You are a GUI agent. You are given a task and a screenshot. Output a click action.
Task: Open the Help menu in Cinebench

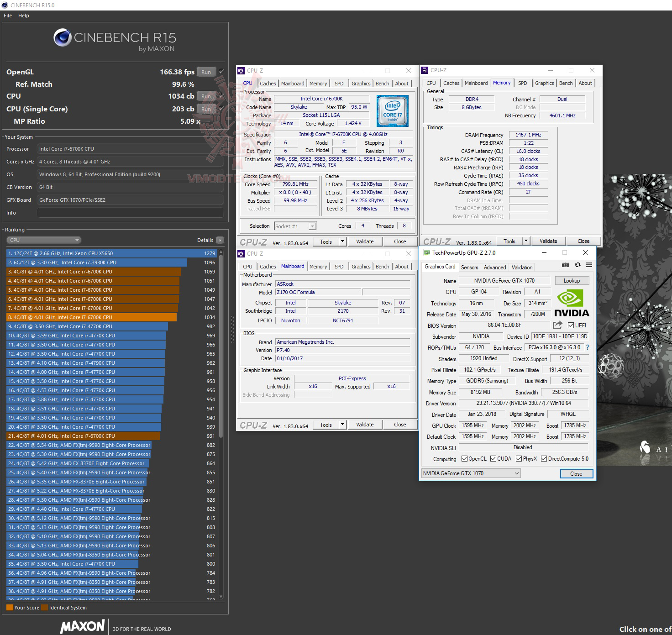tap(24, 16)
